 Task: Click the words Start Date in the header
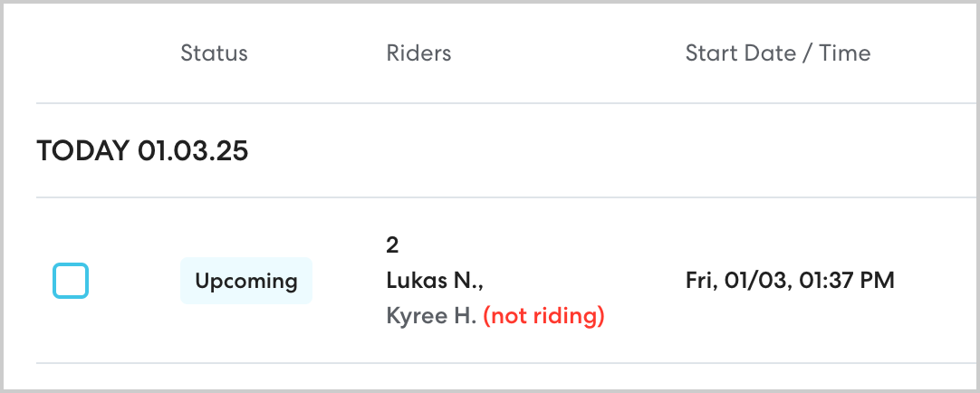(740, 53)
